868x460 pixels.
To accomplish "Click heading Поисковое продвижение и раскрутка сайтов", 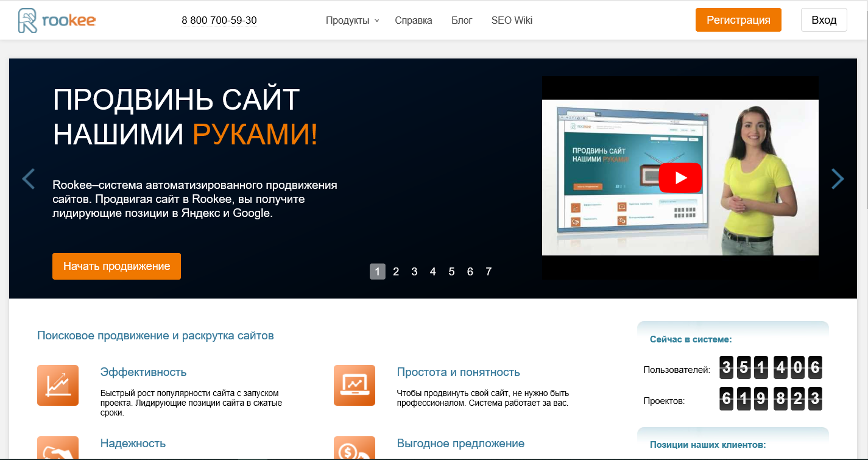I will (x=155, y=336).
